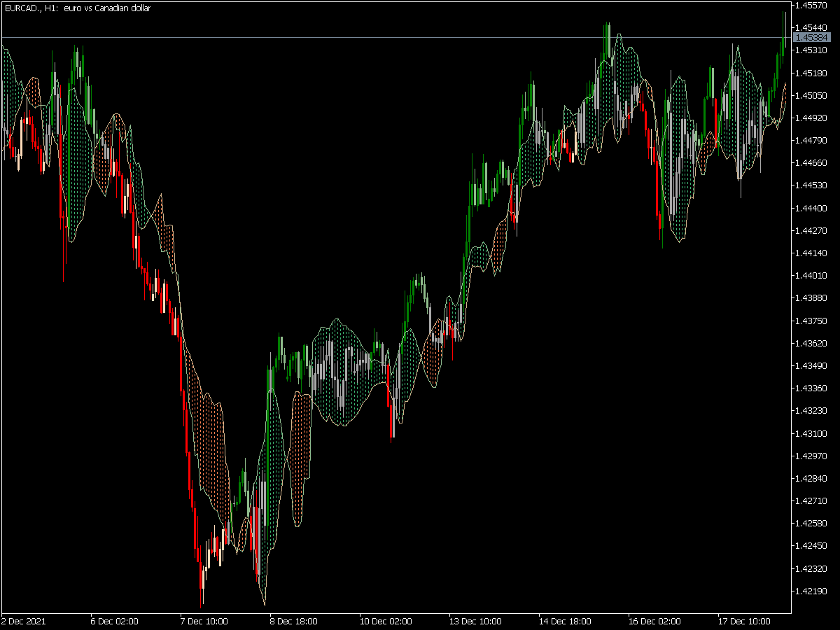Click the 14 Dec 18:00 time label
Image resolution: width=840 pixels, height=630 pixels.
point(564,621)
